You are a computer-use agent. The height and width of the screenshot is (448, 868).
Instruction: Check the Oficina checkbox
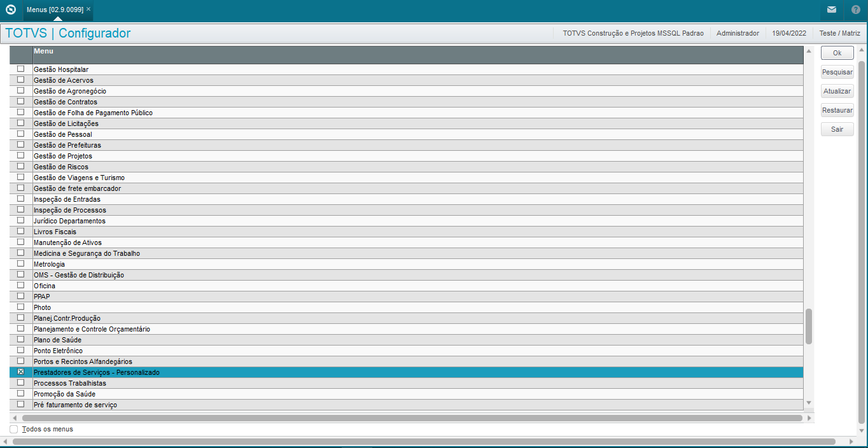point(20,285)
